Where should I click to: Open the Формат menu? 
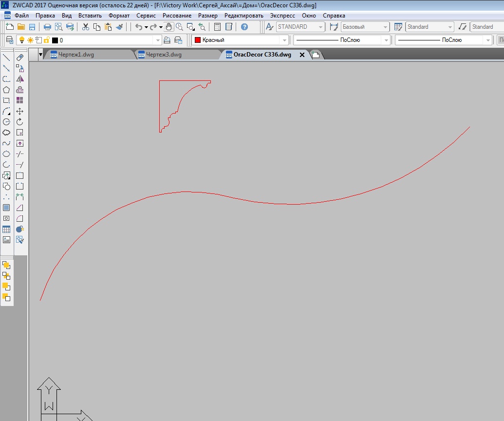[119, 16]
